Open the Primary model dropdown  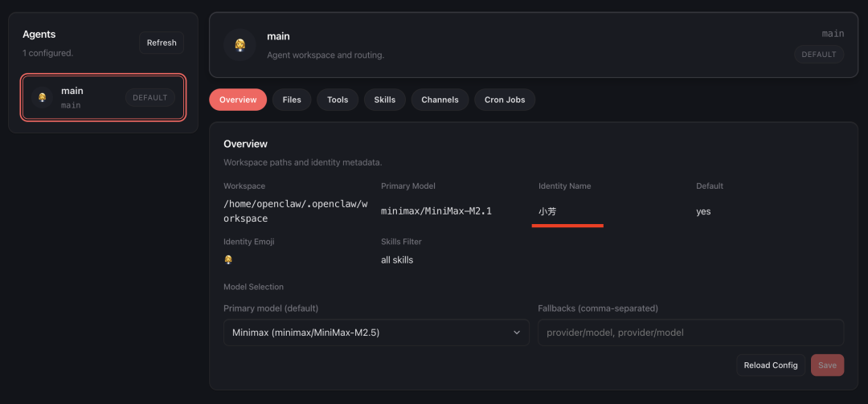pyautogui.click(x=375, y=333)
